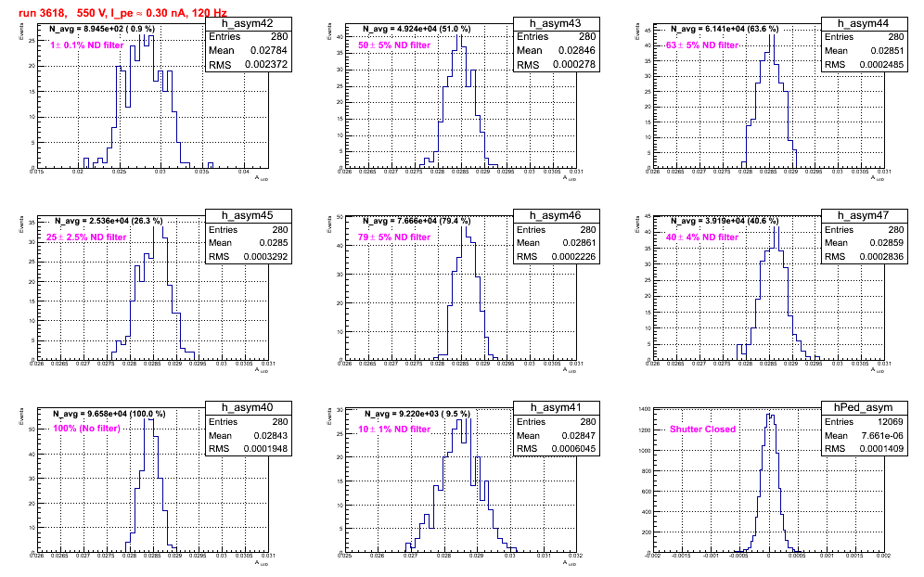This screenshot has width=924, height=577.
Task: Click Mean value 0.02847 in h_asym41
Action: [x=579, y=436]
